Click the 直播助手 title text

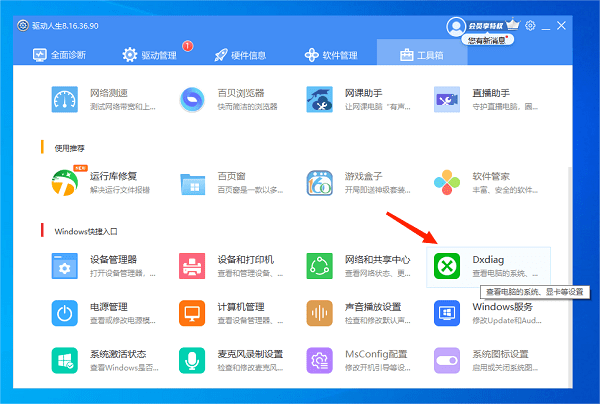(x=491, y=93)
